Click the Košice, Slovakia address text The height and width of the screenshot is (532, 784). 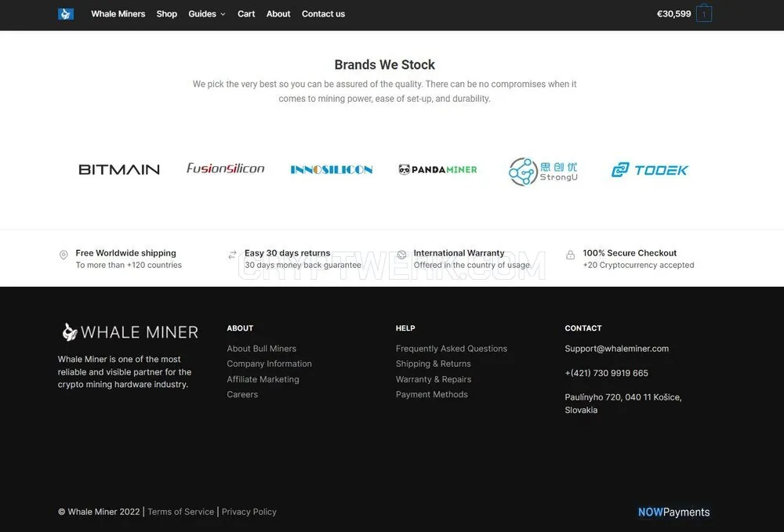tap(623, 404)
